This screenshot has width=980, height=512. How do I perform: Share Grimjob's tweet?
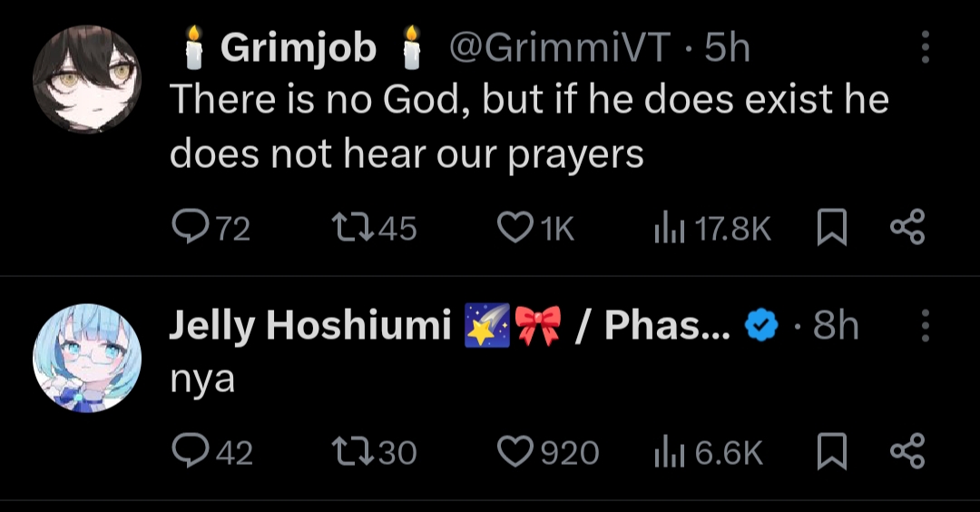907,228
